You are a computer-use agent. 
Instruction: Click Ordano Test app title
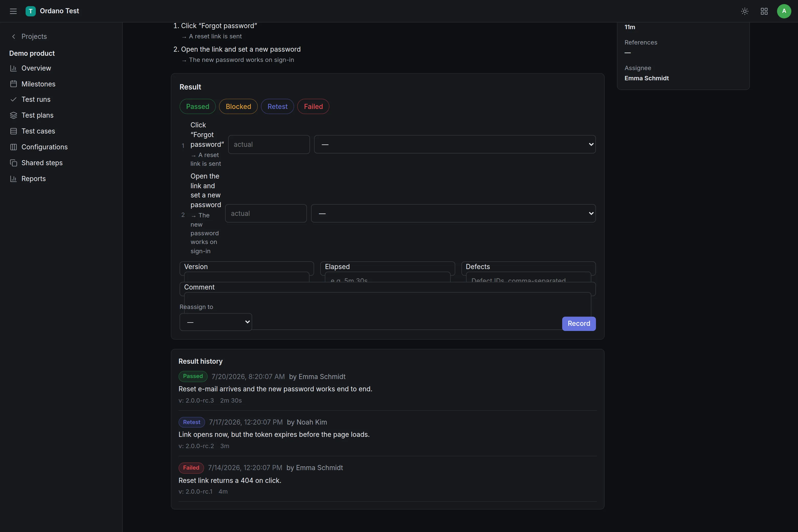coord(59,11)
